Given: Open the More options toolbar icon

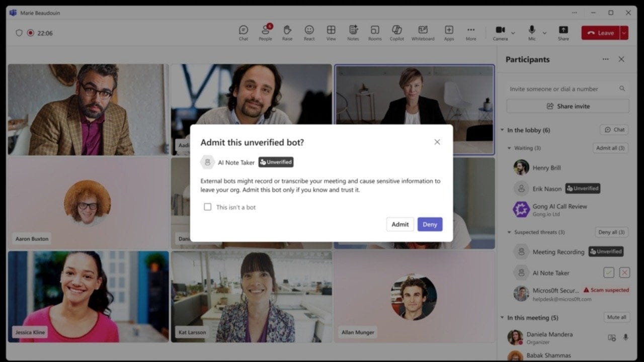Looking at the screenshot, I should [x=471, y=33].
